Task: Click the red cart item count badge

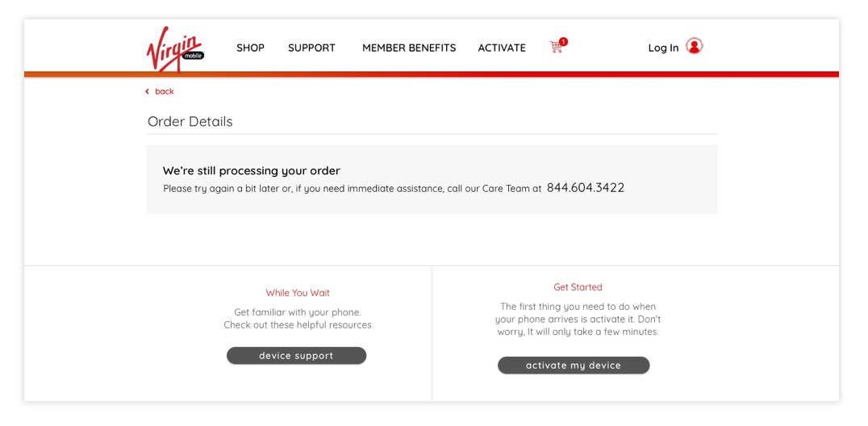Action: [x=563, y=41]
